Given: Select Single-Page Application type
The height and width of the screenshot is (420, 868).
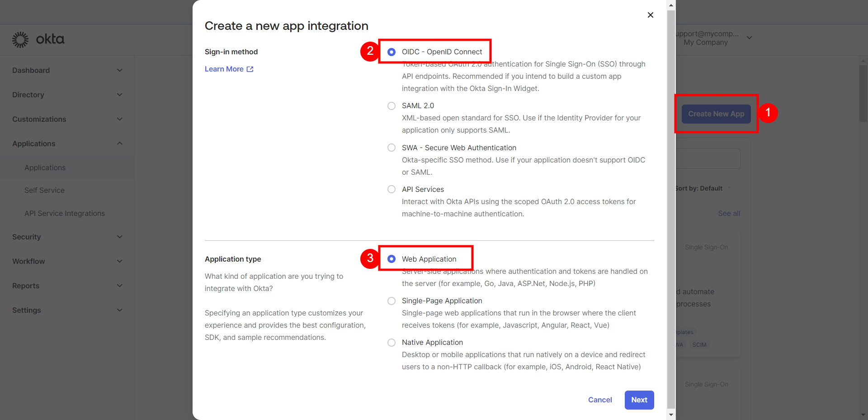Looking at the screenshot, I should pos(392,301).
